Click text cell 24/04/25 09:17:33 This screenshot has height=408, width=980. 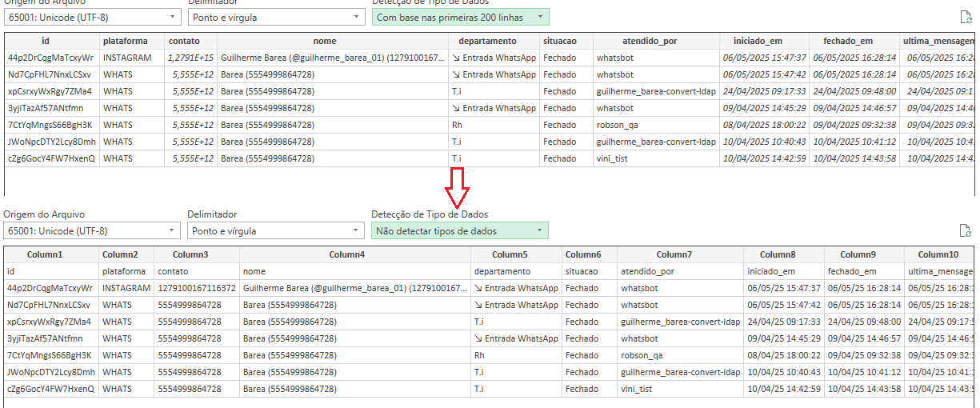[784, 322]
